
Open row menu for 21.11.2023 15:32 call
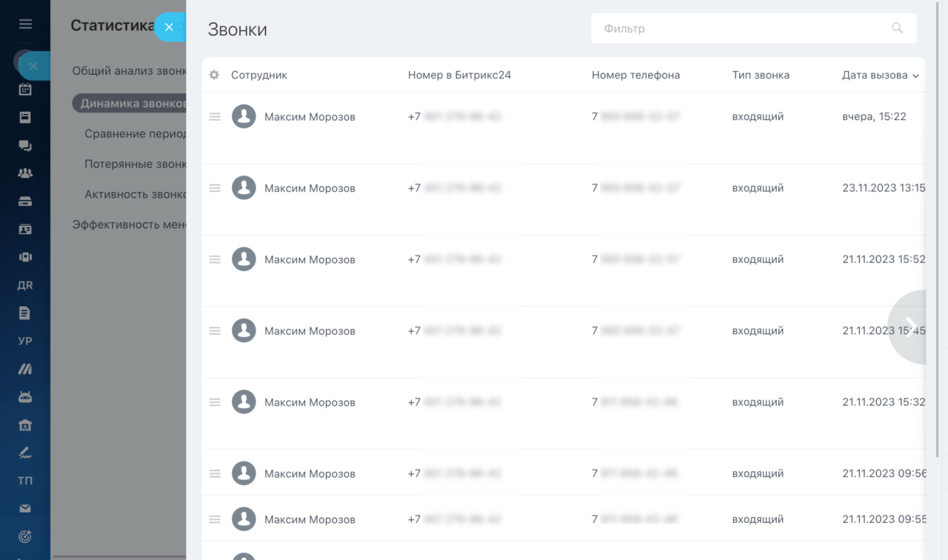[x=215, y=402]
